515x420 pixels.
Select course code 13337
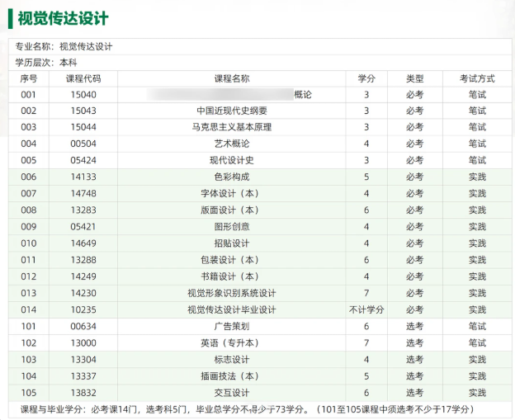[x=83, y=376]
